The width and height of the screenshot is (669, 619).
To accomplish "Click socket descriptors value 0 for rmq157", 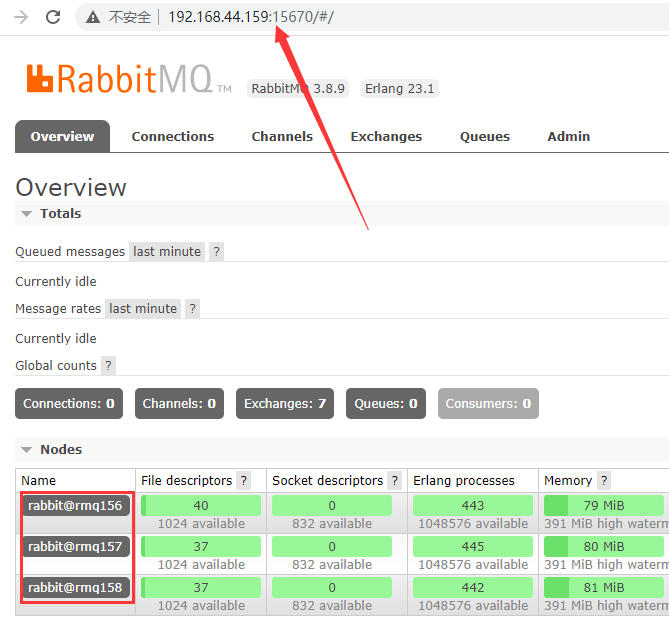I will tap(332, 546).
